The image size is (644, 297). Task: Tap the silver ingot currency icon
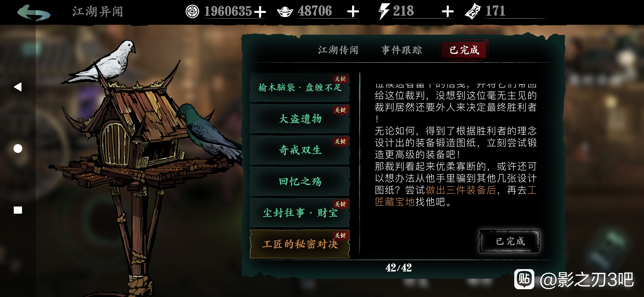tap(285, 12)
